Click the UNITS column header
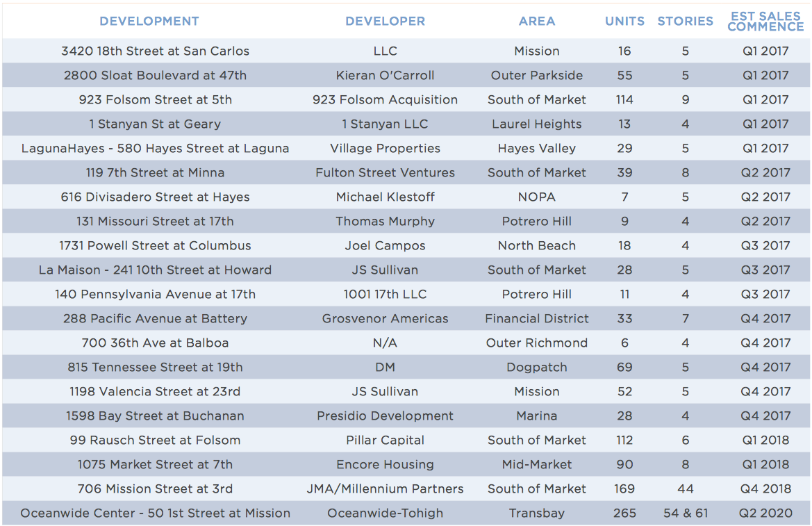This screenshot has height=526, width=812. (624, 22)
